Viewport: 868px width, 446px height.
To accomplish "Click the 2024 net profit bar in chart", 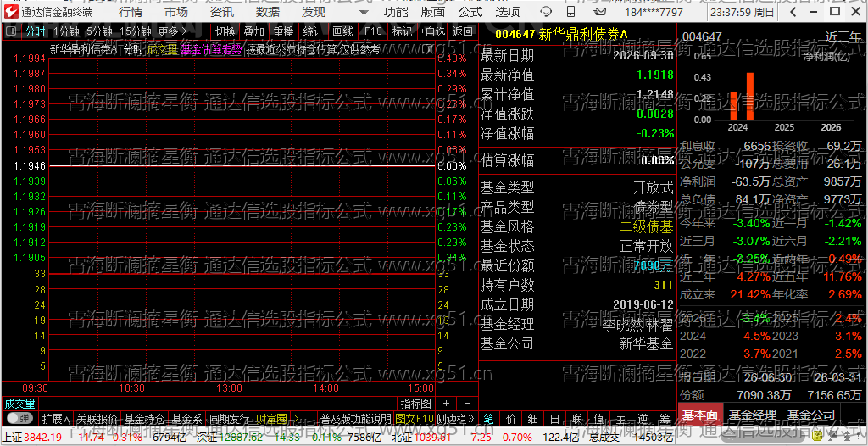I will [733, 106].
